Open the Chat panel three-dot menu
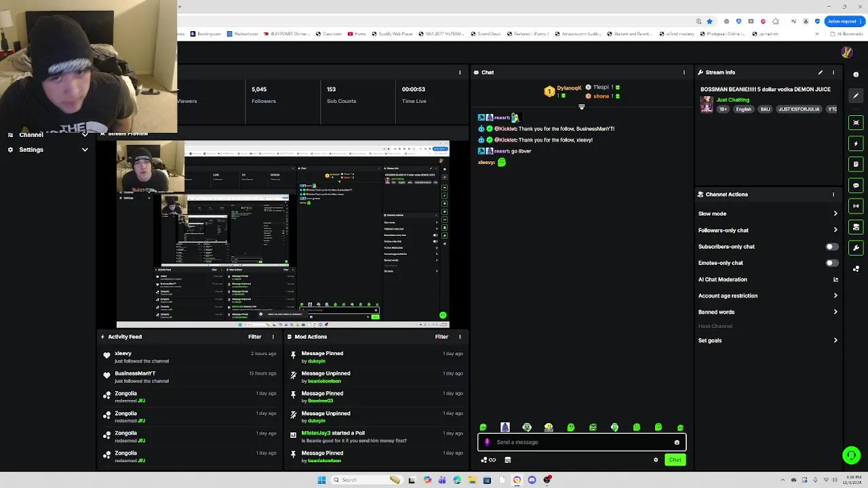Viewport: 868px width, 488px height. coord(684,73)
